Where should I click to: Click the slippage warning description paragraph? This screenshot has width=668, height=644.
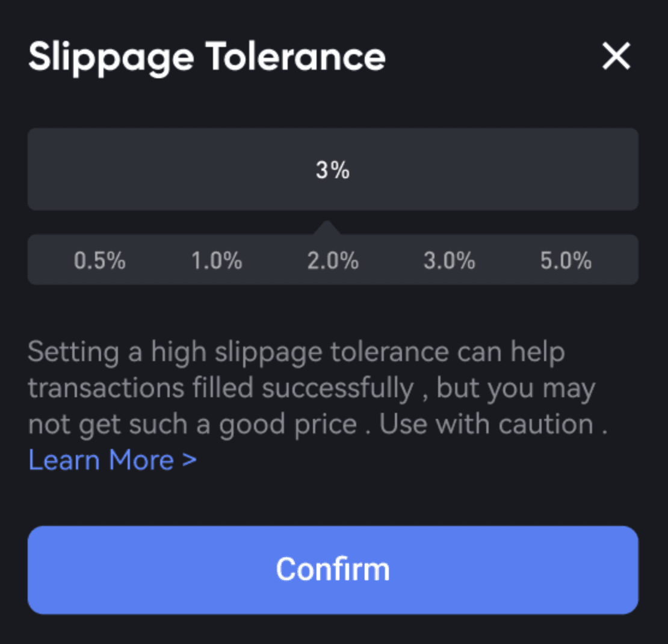click(x=301, y=388)
